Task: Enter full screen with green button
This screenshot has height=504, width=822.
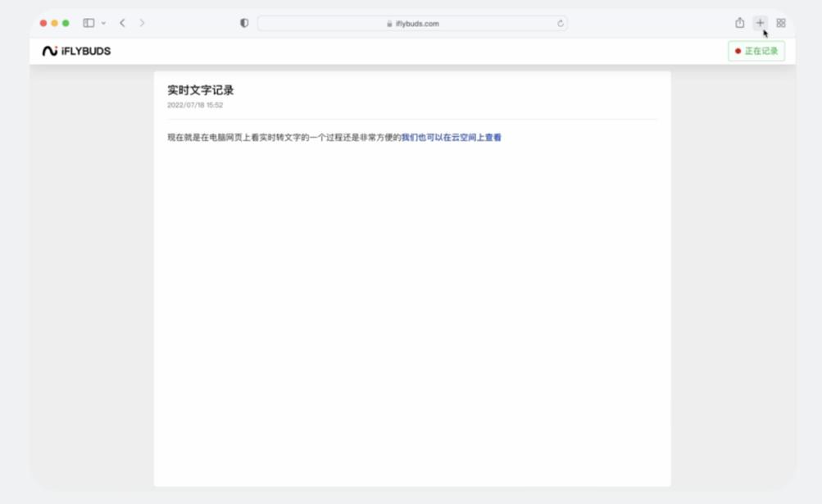Action: (x=66, y=23)
